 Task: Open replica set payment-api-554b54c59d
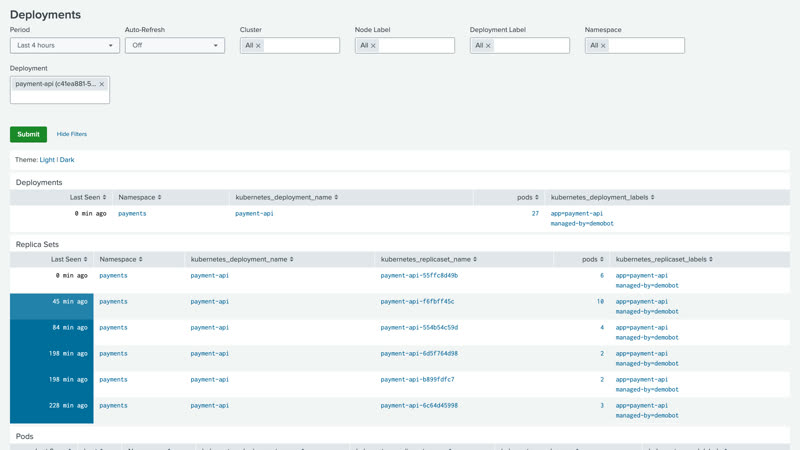419,328
